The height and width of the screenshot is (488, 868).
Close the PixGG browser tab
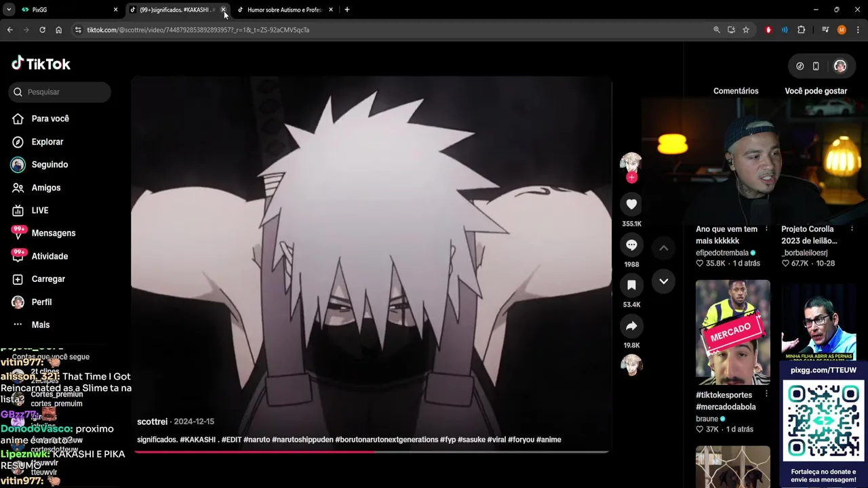(x=115, y=10)
